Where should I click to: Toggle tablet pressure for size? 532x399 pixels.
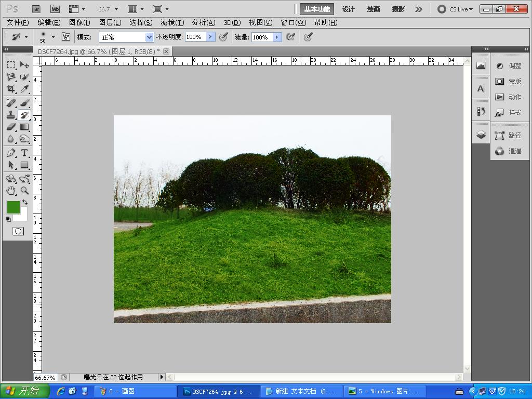[308, 37]
